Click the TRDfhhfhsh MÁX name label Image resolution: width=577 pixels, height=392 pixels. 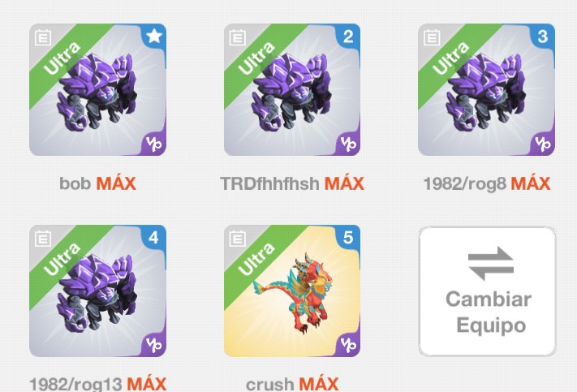pos(292,183)
